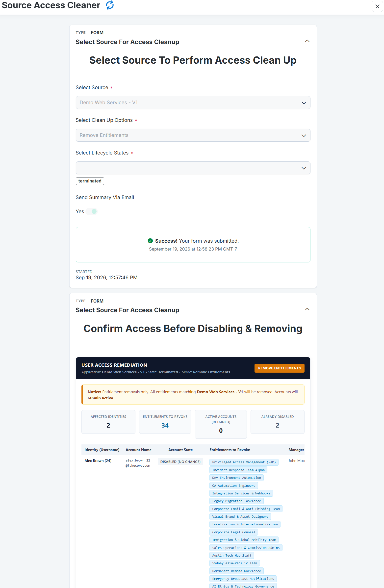The image size is (384, 588).
Task: Click the Entitlements To Revoke count 34
Action: tap(165, 426)
